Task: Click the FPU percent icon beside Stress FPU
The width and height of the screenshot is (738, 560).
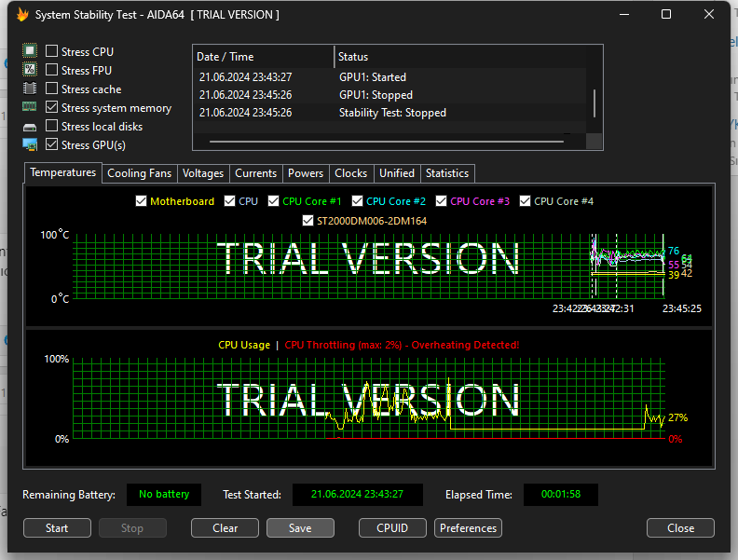Action: pyautogui.click(x=30, y=70)
